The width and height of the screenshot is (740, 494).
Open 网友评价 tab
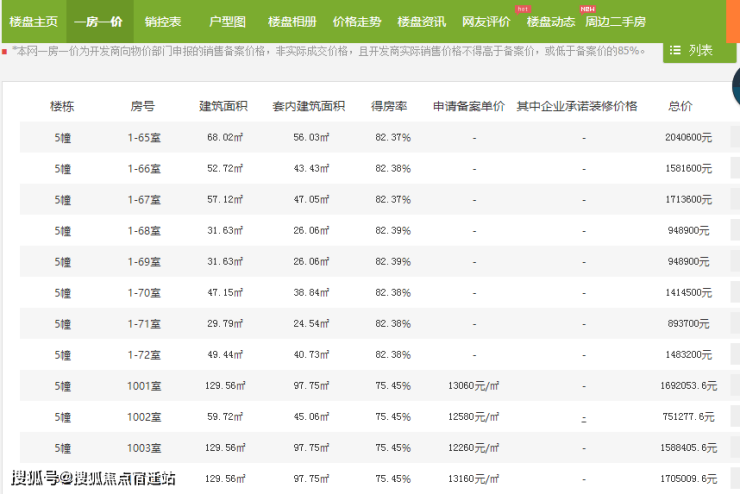point(486,22)
